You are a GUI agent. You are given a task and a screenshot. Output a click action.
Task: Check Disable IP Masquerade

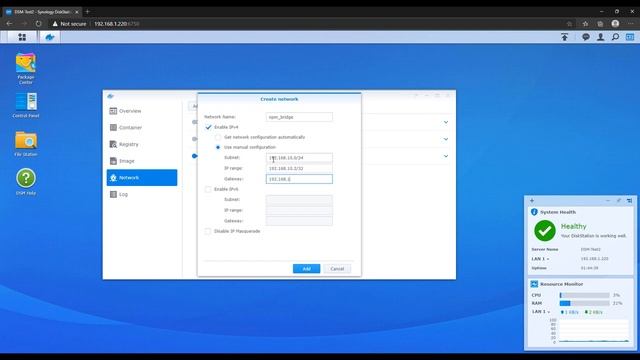tap(208, 231)
